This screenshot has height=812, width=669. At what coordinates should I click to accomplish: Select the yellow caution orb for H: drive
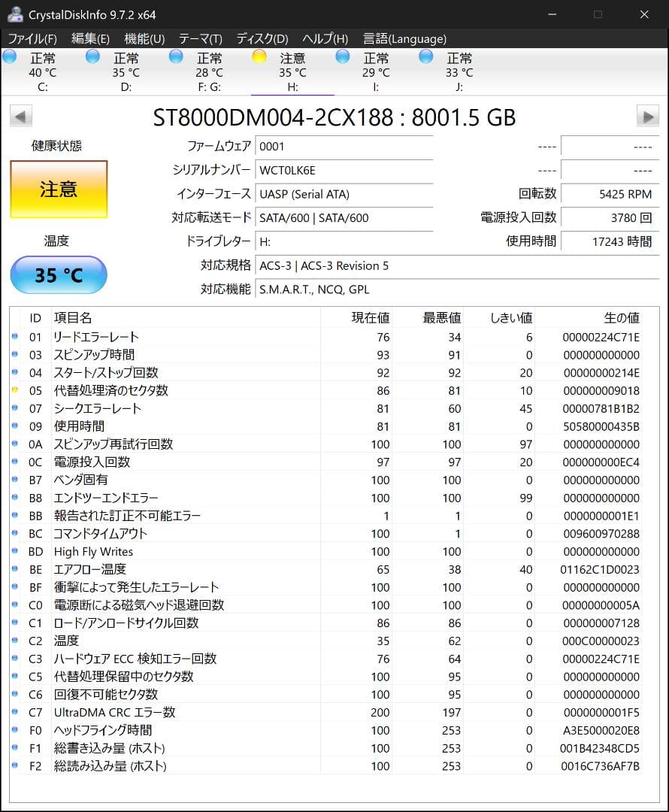pos(259,56)
